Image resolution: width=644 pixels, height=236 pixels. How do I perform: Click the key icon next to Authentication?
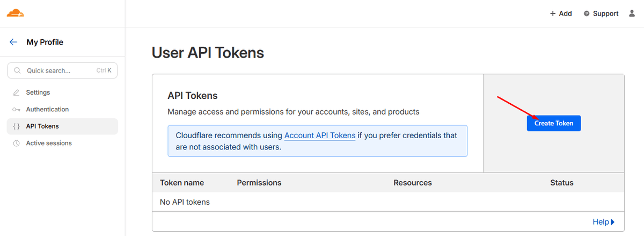(16, 110)
